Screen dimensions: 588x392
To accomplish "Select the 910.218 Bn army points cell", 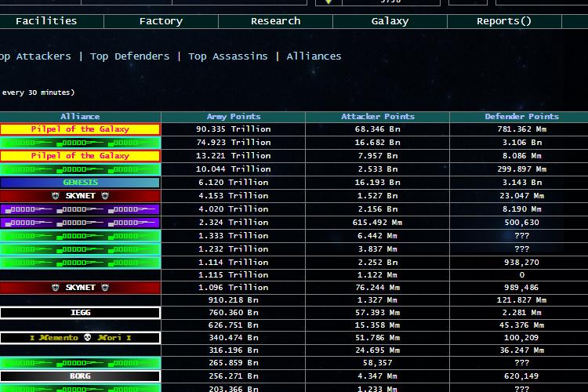I will tap(234, 300).
